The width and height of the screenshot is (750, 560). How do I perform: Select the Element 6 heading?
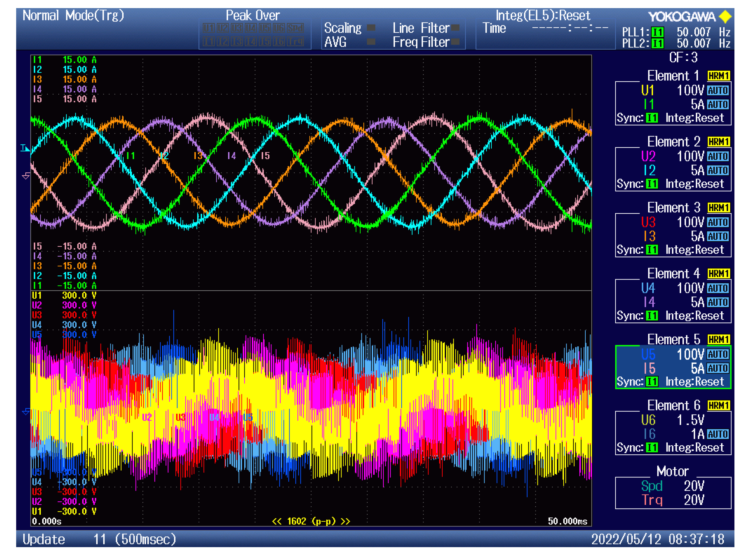(x=673, y=406)
